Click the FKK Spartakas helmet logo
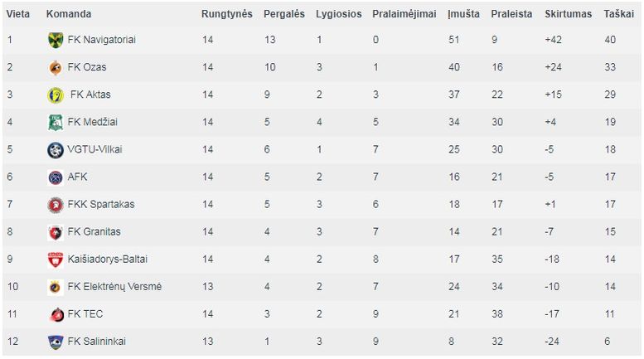Viewport: 644px width, 359px height. [56, 205]
